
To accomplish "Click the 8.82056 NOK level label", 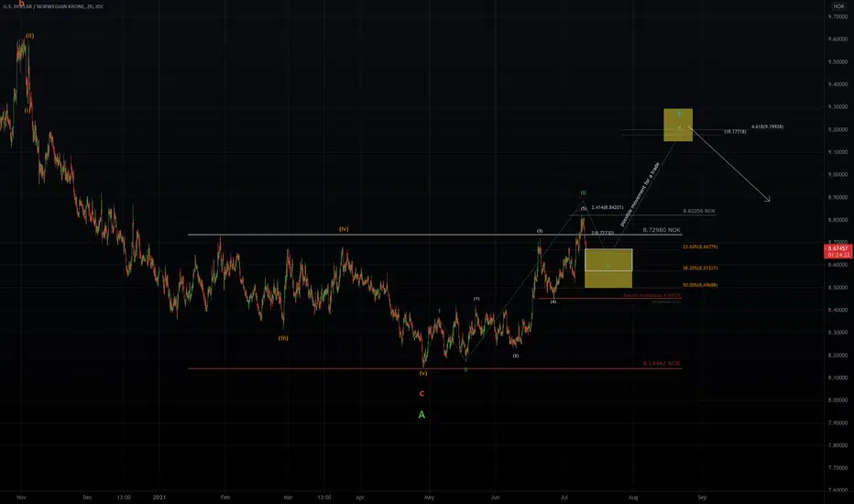I will 699,211.
